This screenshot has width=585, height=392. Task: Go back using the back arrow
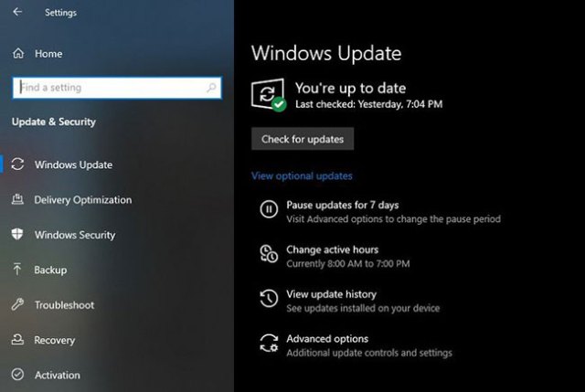[17, 12]
